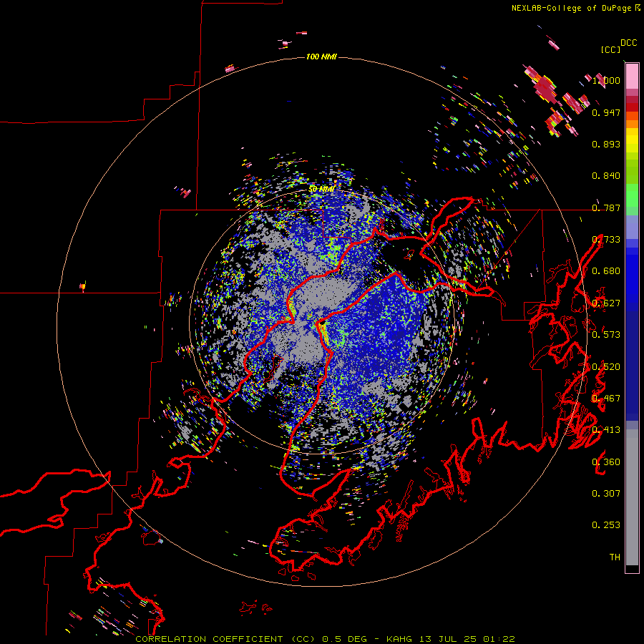Click the CORRELATION COEFFICIENT (CC) caption text
This screenshot has width=644, height=644.
click(x=225, y=639)
